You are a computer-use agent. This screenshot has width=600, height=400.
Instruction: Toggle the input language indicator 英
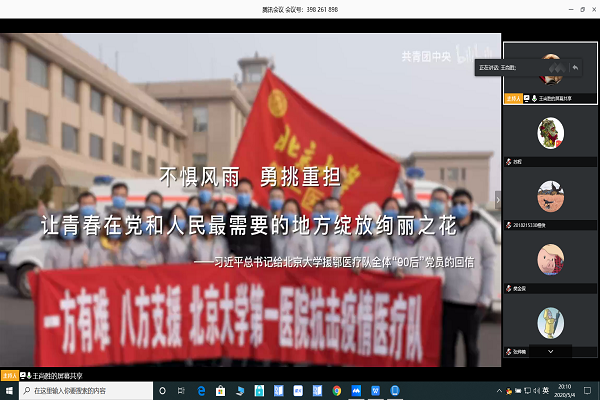[547, 391]
